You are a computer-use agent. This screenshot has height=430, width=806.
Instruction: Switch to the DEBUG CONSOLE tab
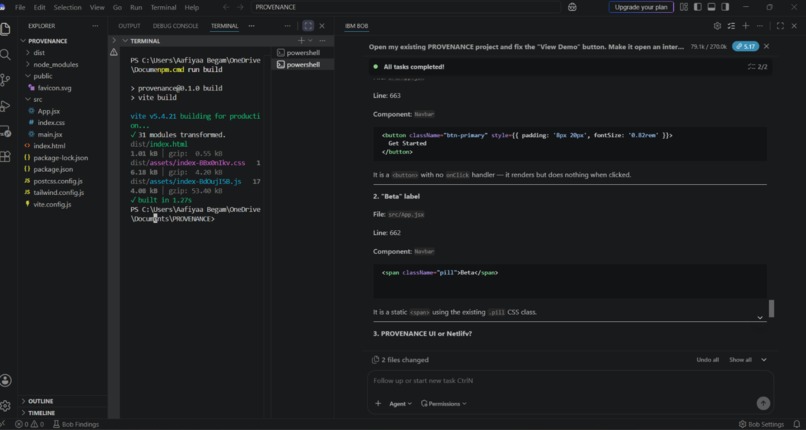click(175, 26)
